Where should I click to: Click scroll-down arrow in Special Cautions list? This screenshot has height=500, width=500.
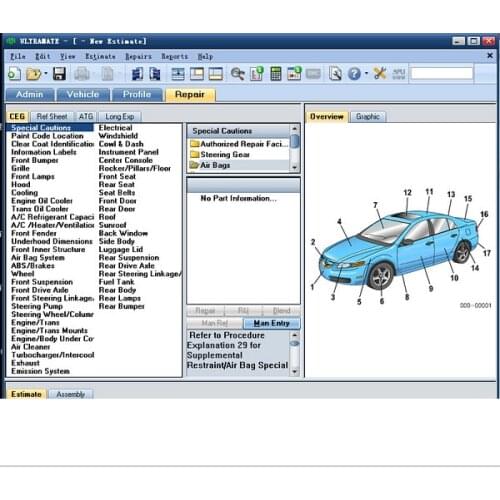click(x=294, y=168)
